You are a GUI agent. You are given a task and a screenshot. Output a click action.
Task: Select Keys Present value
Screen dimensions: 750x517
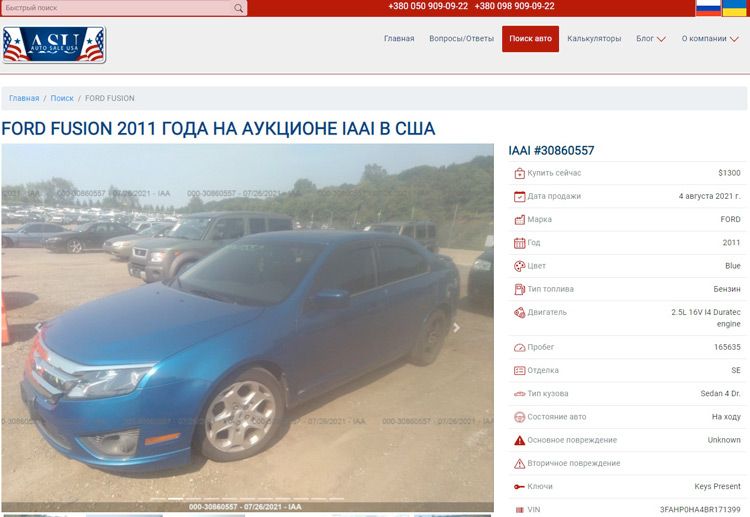pos(717,486)
